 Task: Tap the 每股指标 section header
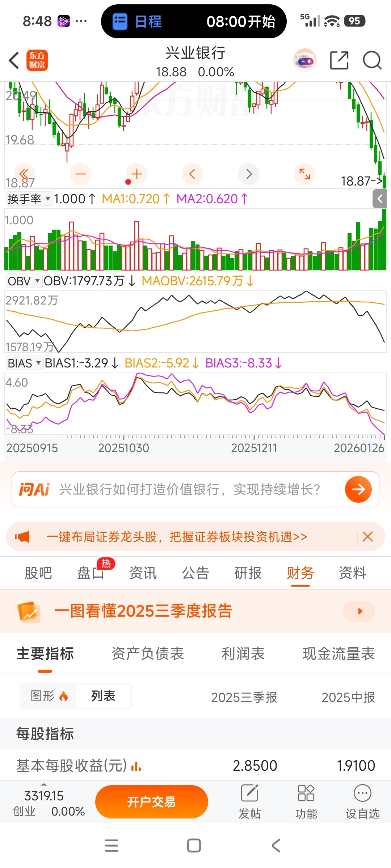(45, 734)
